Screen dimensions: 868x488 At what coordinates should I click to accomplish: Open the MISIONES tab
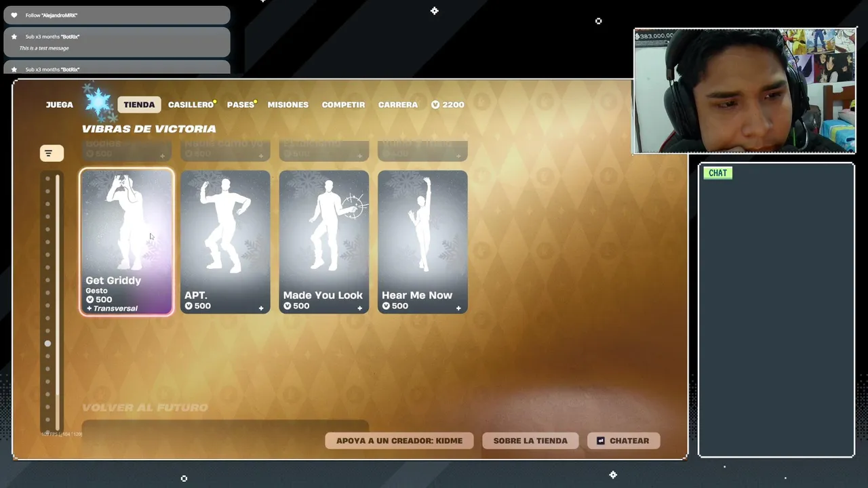click(288, 104)
